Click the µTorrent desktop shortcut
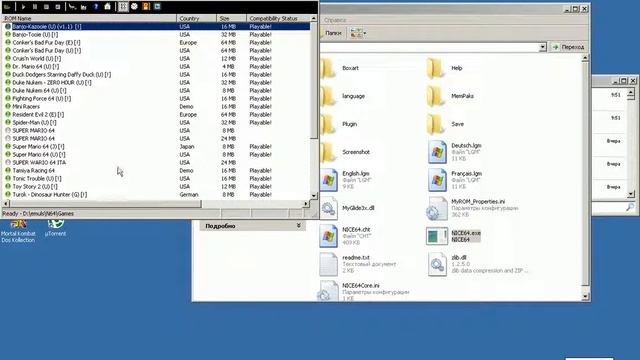This screenshot has height=360, width=640. pyautogui.click(x=56, y=229)
